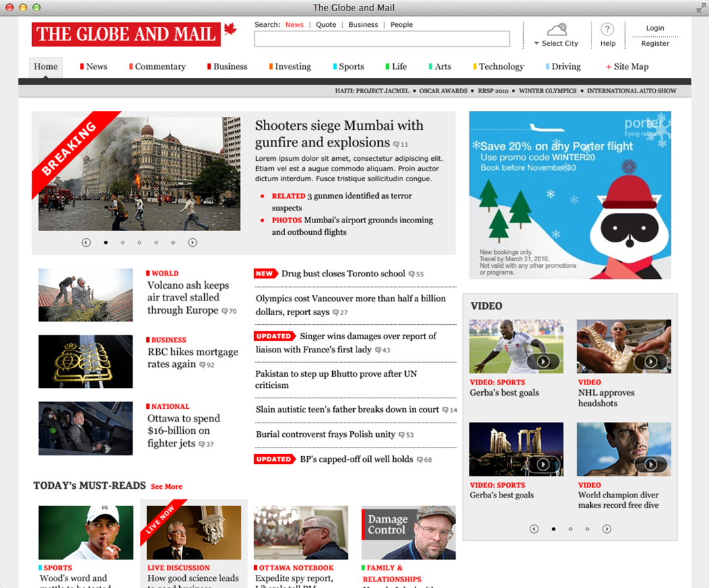Open the RELATED 3 gunmen identified link

[342, 202]
